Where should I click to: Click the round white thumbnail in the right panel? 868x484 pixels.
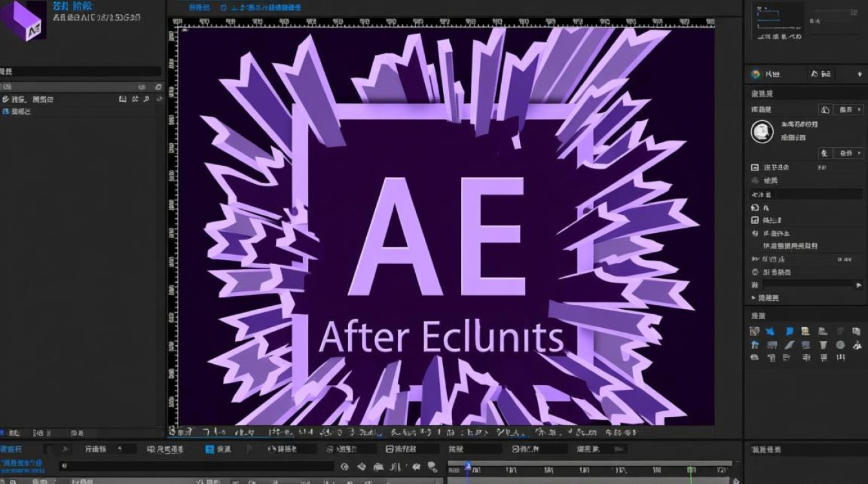pos(762,132)
